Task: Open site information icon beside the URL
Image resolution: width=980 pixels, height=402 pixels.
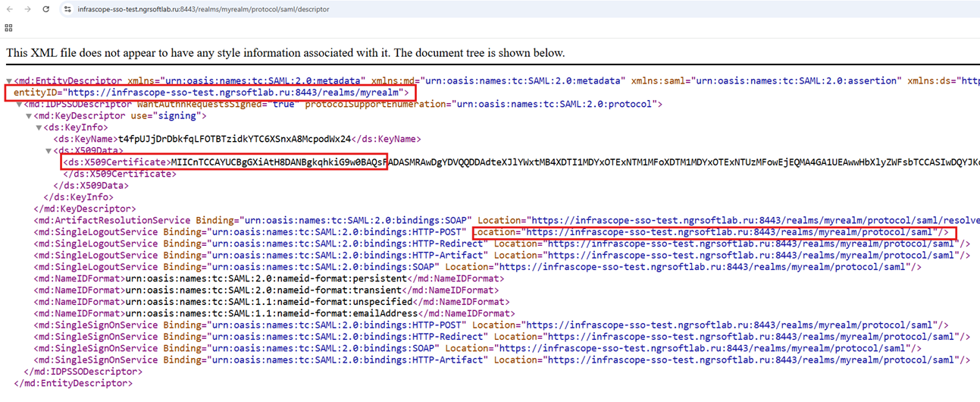Action: tap(67, 9)
